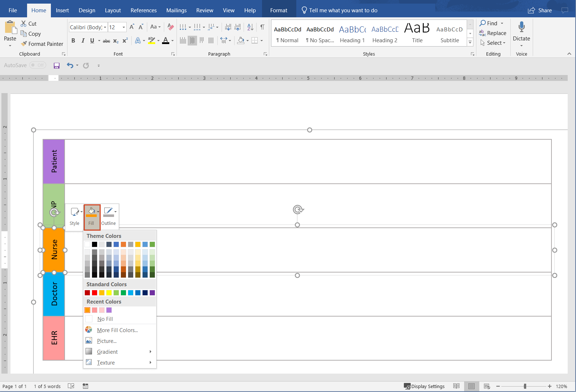Toggle Bold formatting
Viewport: 576px width, 392px height.
(73, 41)
